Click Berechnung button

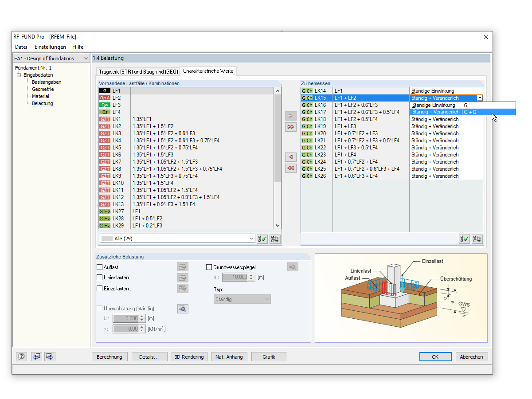110,357
